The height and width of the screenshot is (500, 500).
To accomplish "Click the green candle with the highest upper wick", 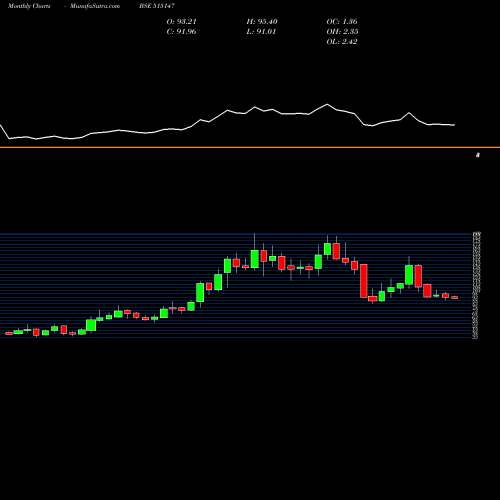I will coord(255,259).
